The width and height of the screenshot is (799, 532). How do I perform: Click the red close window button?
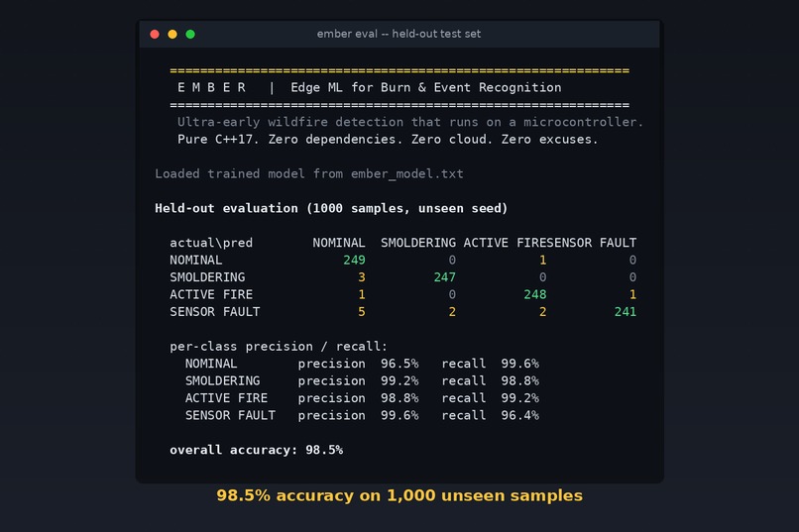155,34
